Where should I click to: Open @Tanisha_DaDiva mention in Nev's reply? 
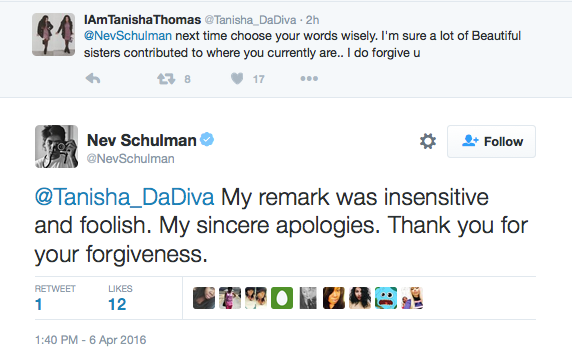click(124, 197)
